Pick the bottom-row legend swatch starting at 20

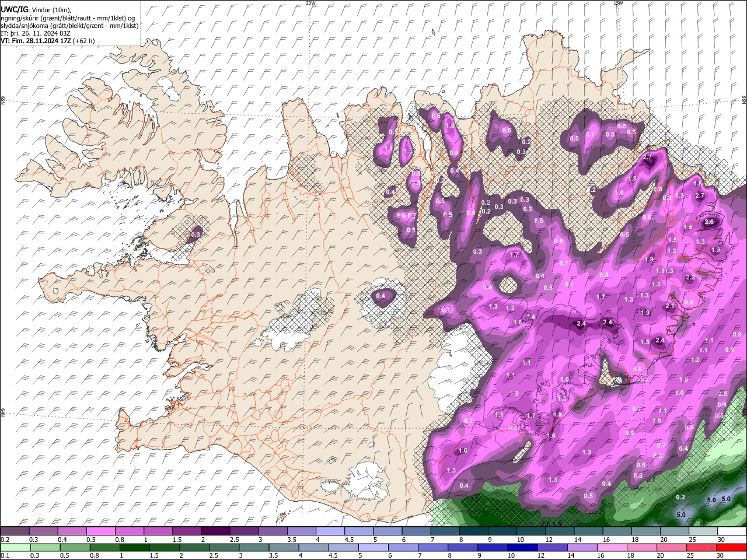pos(672,547)
